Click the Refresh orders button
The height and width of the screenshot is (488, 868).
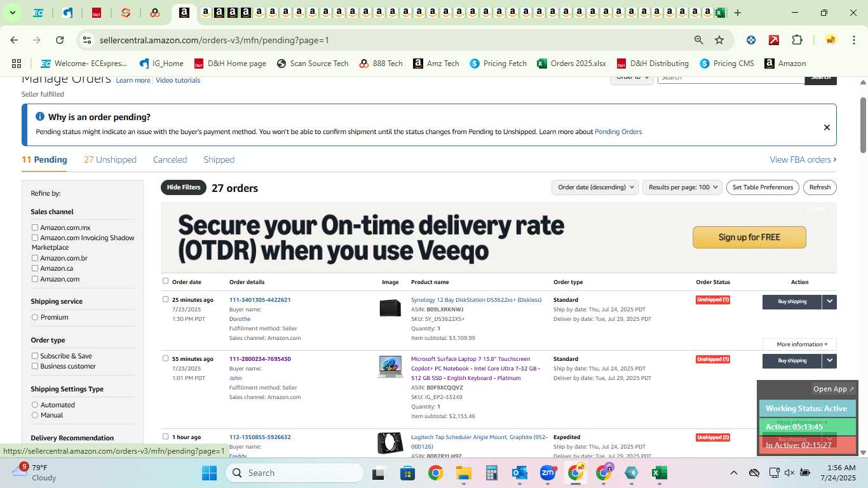tap(820, 187)
